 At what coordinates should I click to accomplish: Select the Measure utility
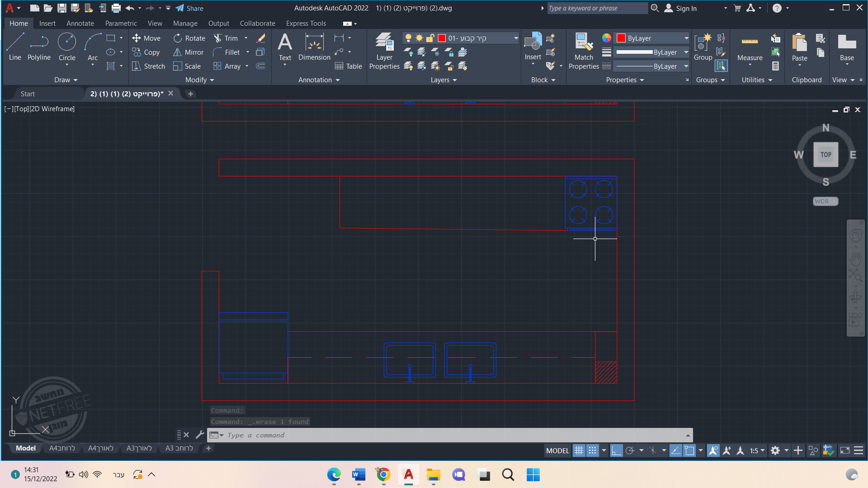click(750, 46)
